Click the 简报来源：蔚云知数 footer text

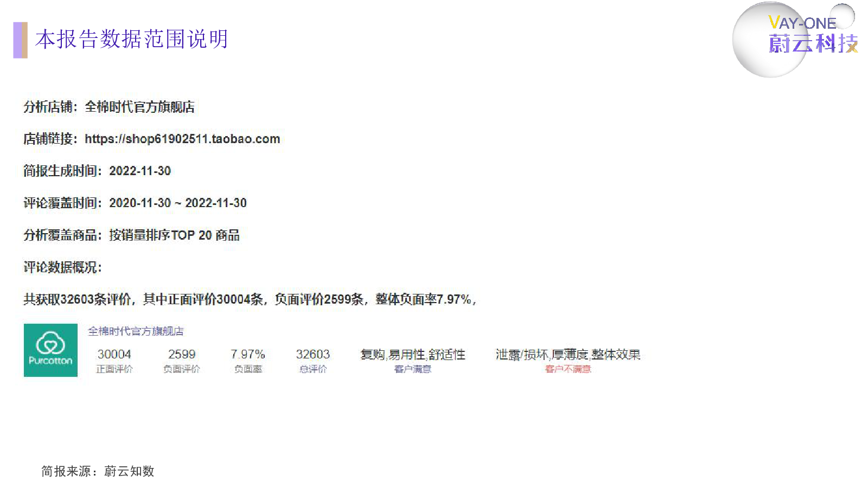[x=98, y=471]
